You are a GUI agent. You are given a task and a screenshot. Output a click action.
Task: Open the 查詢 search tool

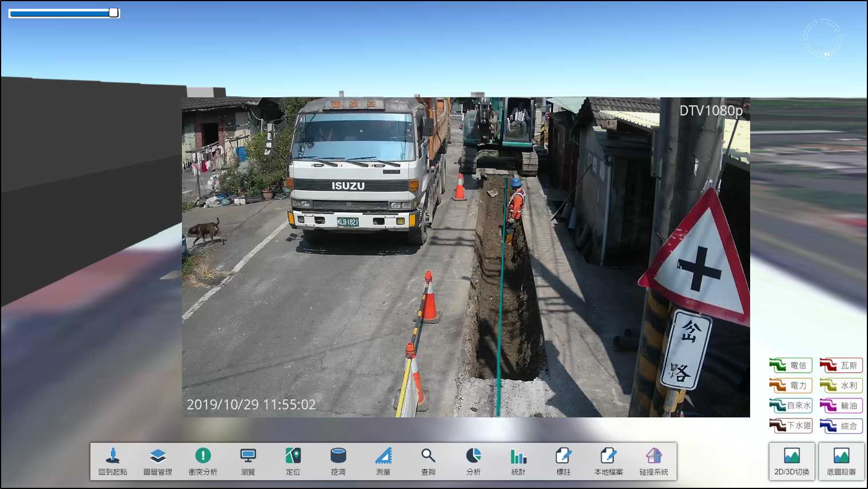point(428,461)
